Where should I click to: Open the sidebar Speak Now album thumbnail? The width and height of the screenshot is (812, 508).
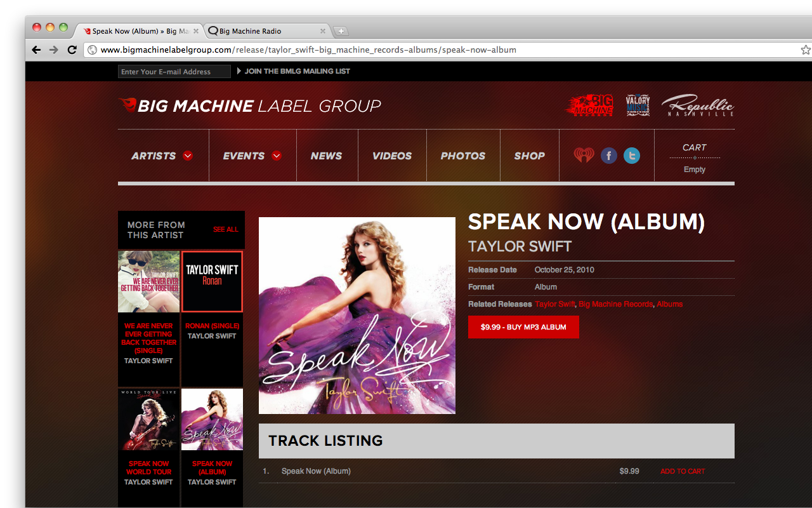pyautogui.click(x=212, y=420)
